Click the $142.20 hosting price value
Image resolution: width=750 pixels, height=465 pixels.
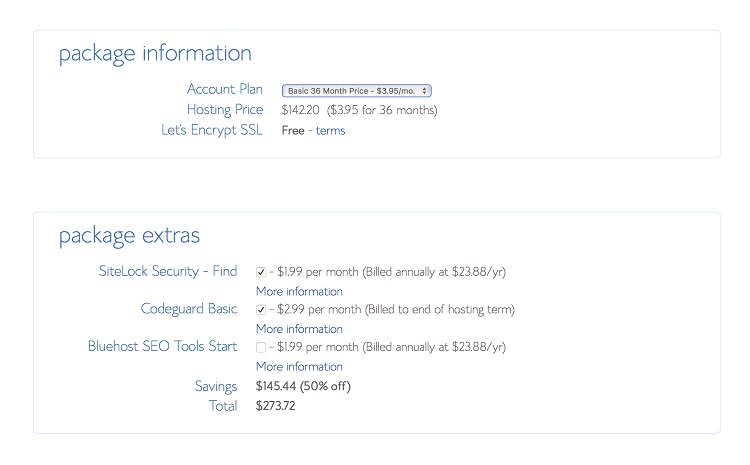[301, 110]
